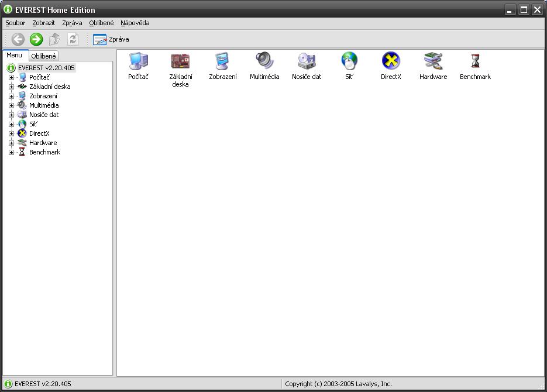
Task: Open the Zpráva report toolbar button
Action: (x=111, y=39)
